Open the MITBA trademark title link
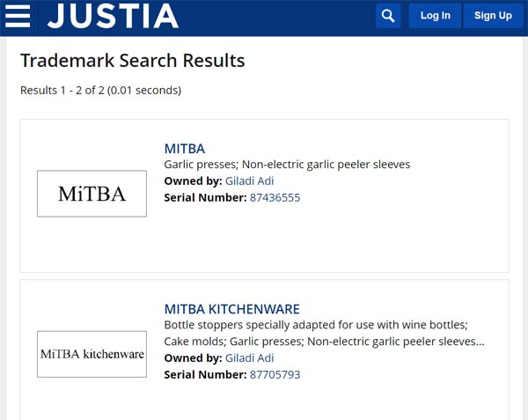 pyautogui.click(x=185, y=149)
